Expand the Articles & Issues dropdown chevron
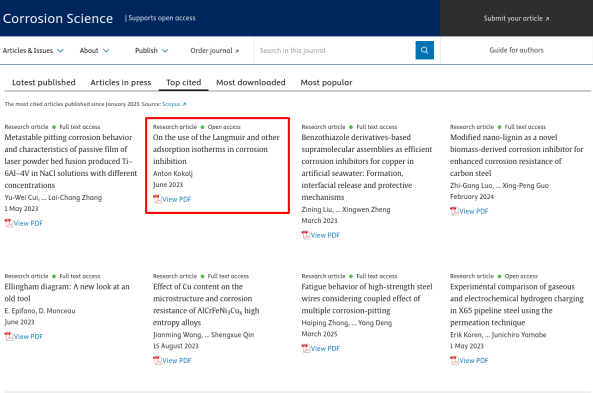The image size is (593, 393). [x=61, y=50]
